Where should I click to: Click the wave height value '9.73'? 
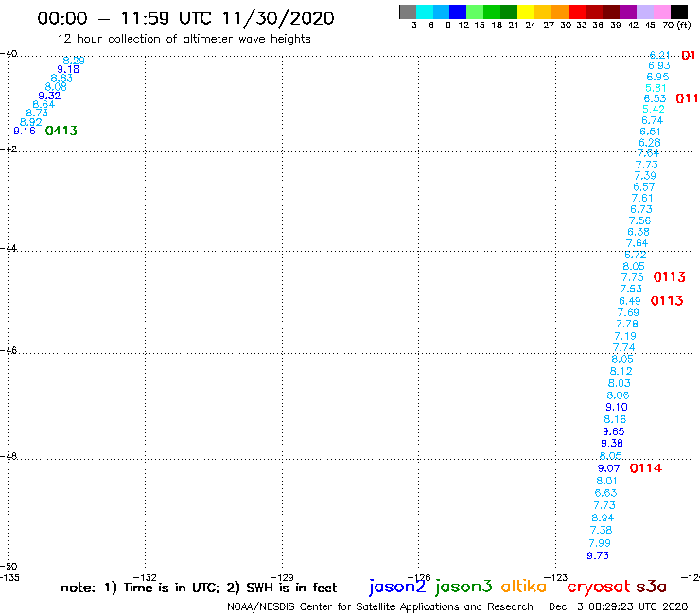(598, 555)
